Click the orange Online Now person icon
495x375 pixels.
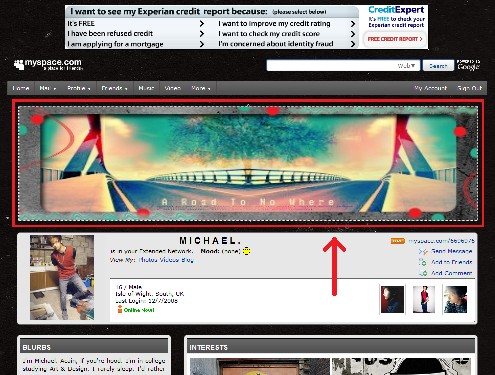[120, 310]
